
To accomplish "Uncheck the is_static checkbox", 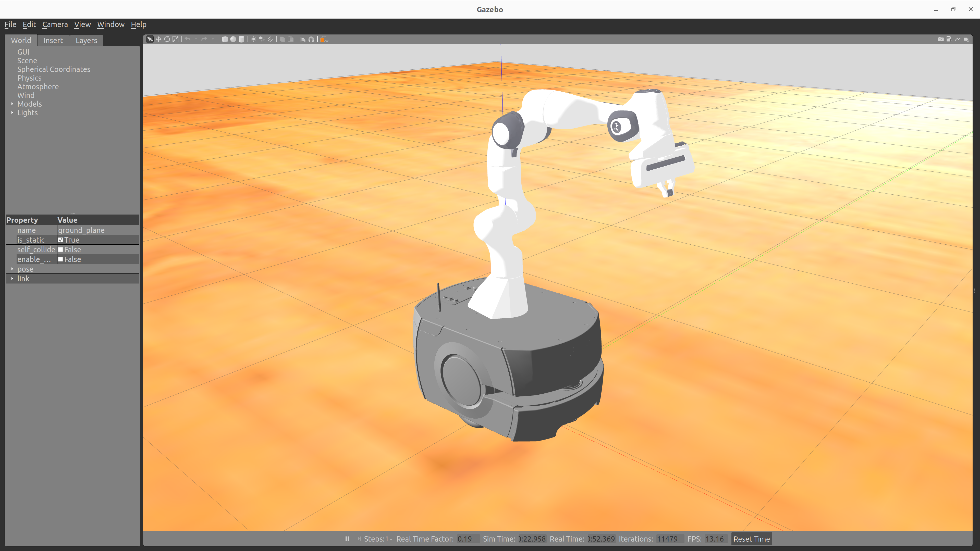I will click(x=60, y=240).
